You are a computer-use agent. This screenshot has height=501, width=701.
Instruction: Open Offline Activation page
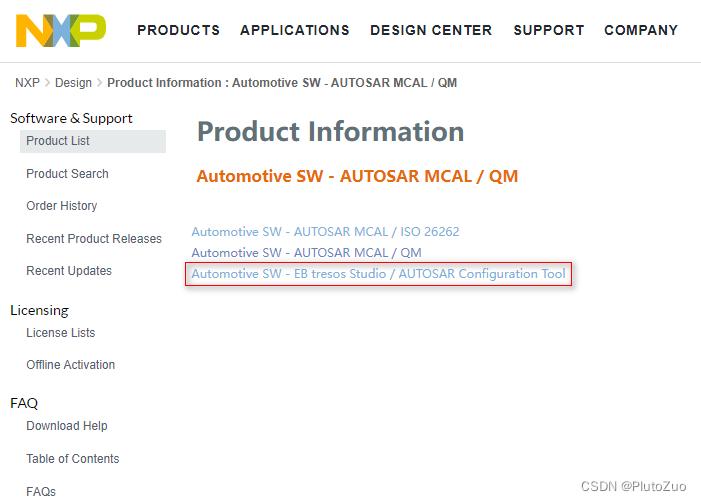[71, 365]
